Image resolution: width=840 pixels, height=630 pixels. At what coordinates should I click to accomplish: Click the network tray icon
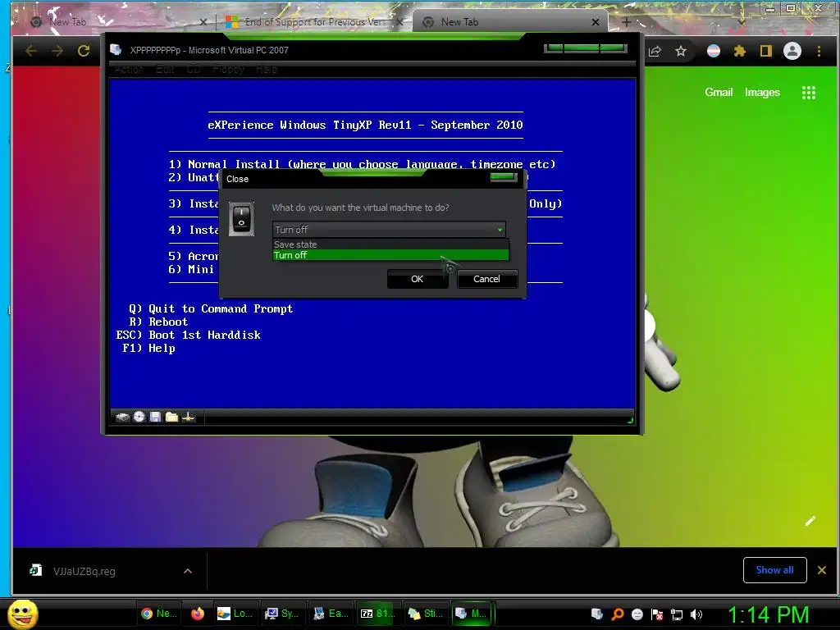click(677, 614)
